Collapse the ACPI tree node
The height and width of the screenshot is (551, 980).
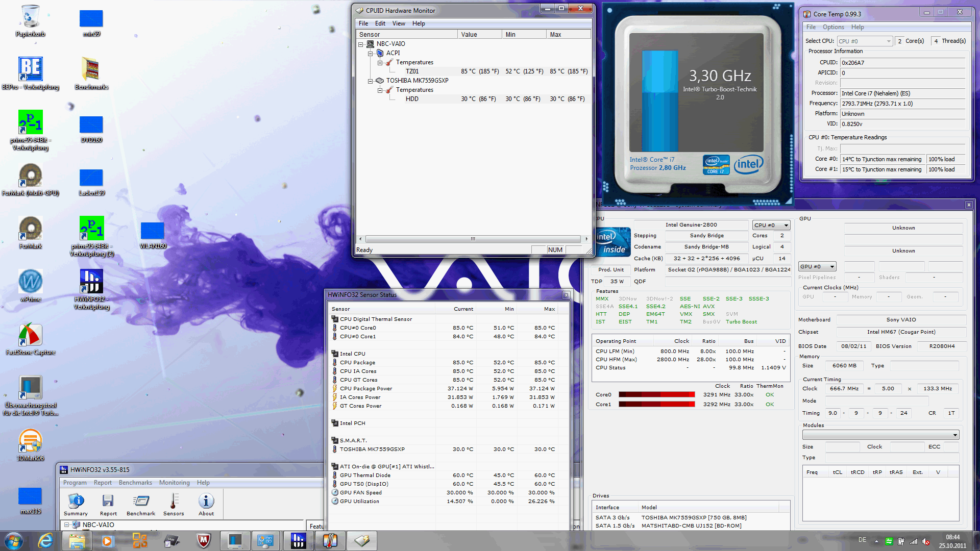click(x=371, y=53)
